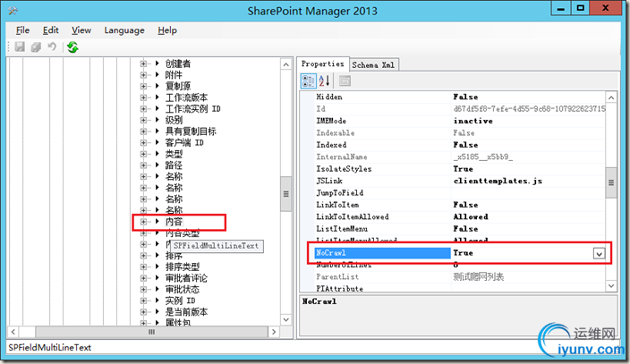Screen dimensions: 630x364
Task: Click the InternalName value
Action: click(483, 157)
